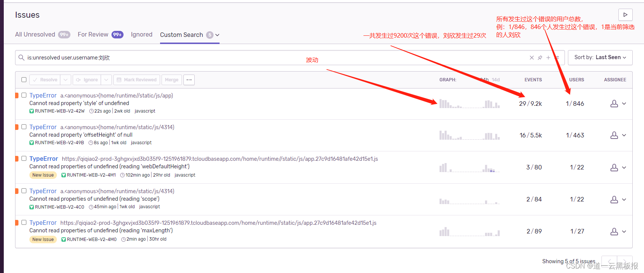Click New Issue badge on RUNTIME-WEB-V2-4M1 row
The image size is (644, 273).
pyautogui.click(x=43, y=175)
